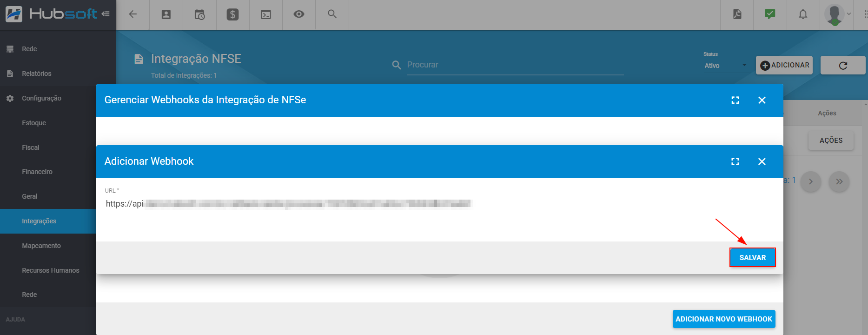The width and height of the screenshot is (868, 335).
Task: Go back using the left arrow icon
Action: point(133,14)
